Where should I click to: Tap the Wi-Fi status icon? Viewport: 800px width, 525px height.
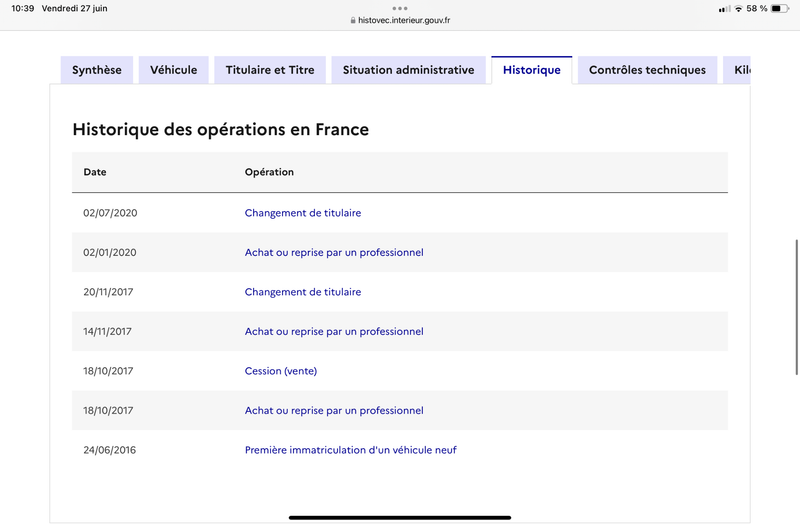[738, 9]
